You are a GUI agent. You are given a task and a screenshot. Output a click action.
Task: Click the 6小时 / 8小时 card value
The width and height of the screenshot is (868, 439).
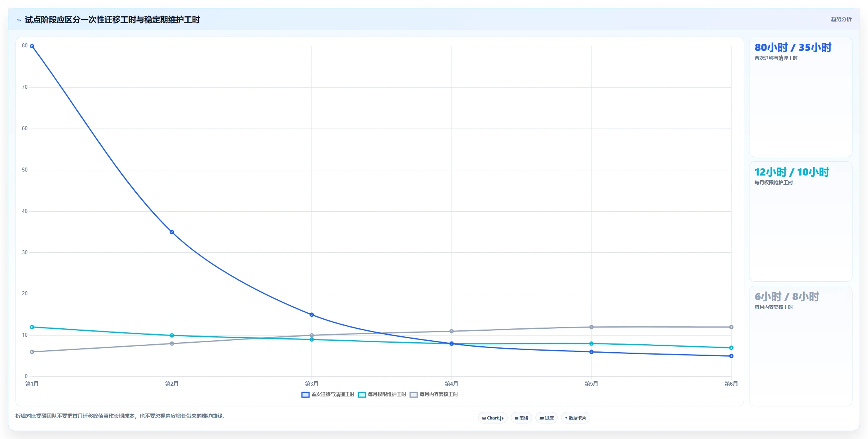787,297
